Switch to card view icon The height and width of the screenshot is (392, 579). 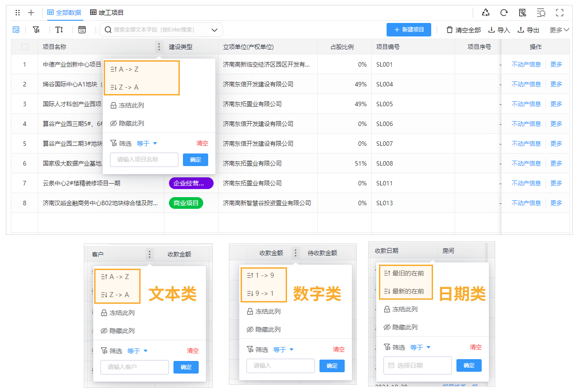click(x=82, y=29)
